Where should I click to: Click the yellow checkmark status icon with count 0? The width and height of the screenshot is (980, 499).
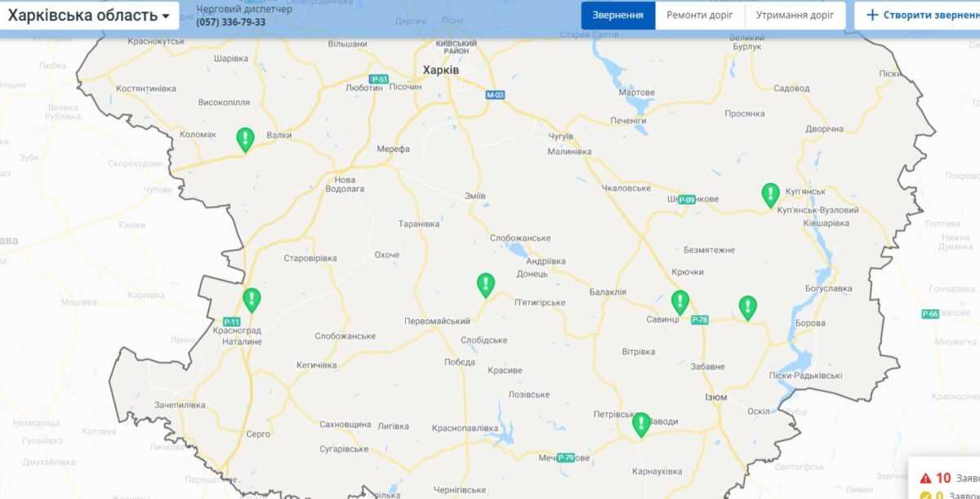[x=925, y=496]
